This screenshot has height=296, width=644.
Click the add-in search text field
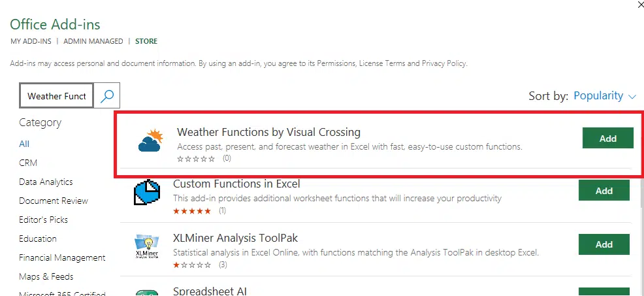point(57,96)
